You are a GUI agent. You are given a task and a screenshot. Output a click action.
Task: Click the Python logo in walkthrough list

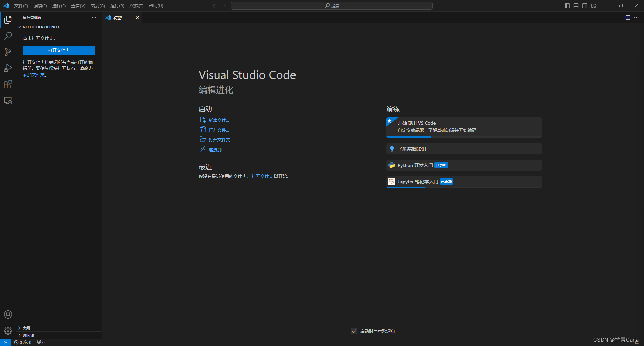click(392, 165)
